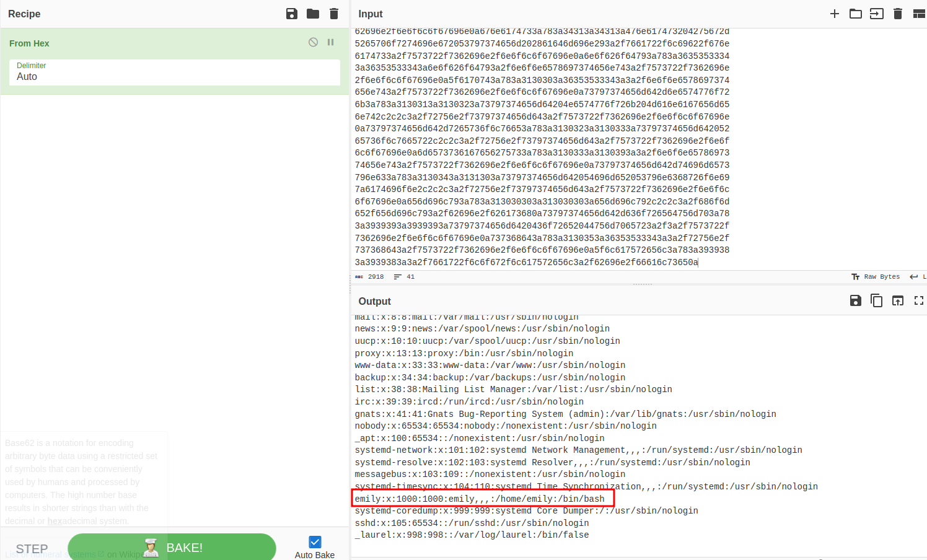Open file as input
Screen dimensions: 927x560
pos(877,14)
